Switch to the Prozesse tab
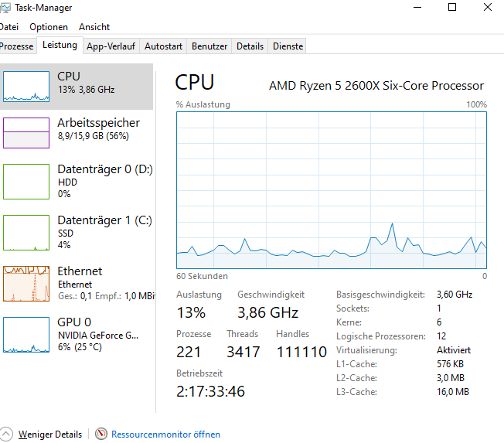 coord(17,46)
